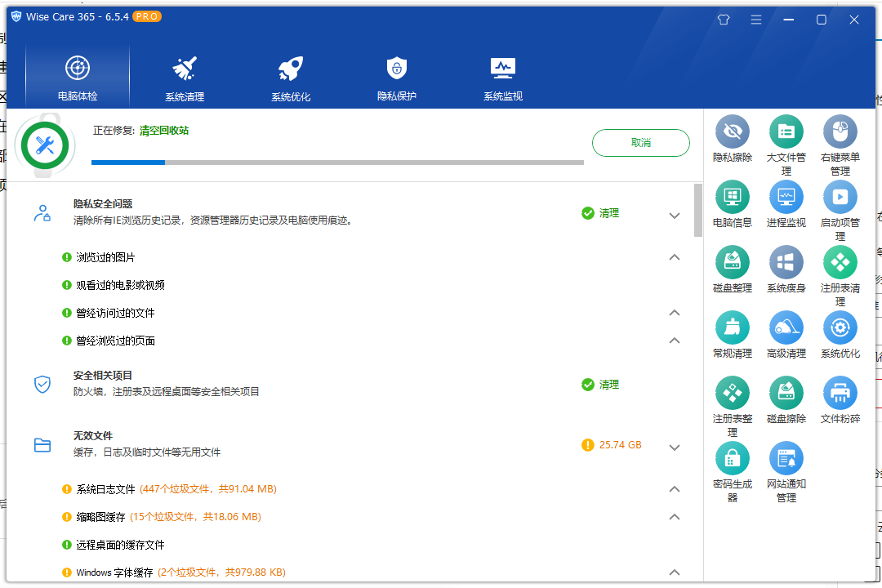Screen dimensions: 882x588
Task: Open the 隐私擦除 privacy eraser tool
Action: click(732, 139)
